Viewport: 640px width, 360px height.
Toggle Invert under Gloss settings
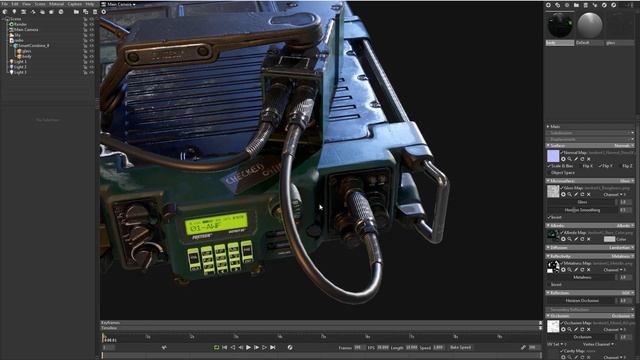coord(549,217)
